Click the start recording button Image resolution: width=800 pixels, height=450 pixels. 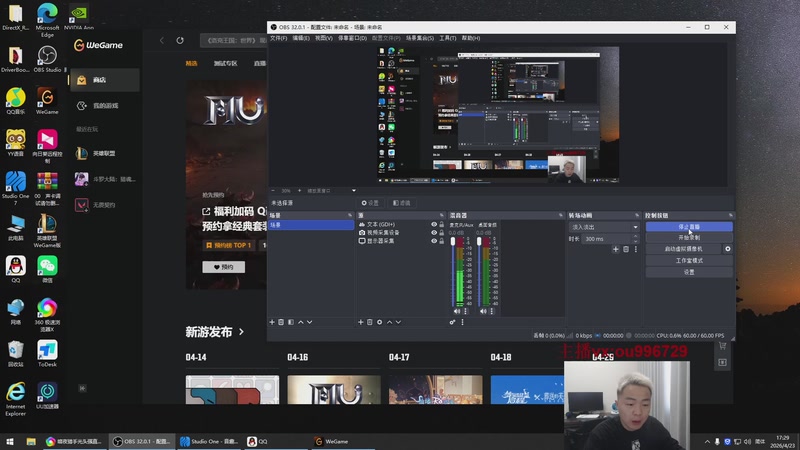point(689,238)
